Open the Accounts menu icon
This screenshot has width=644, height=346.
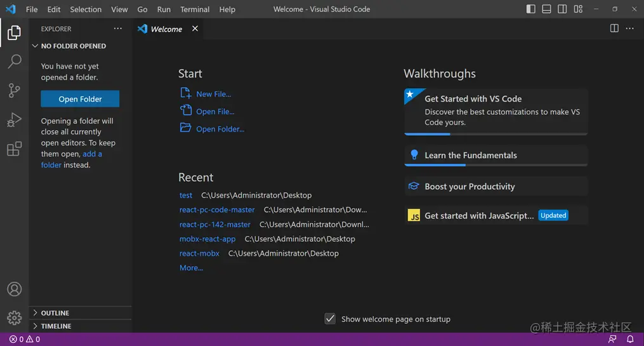14,289
